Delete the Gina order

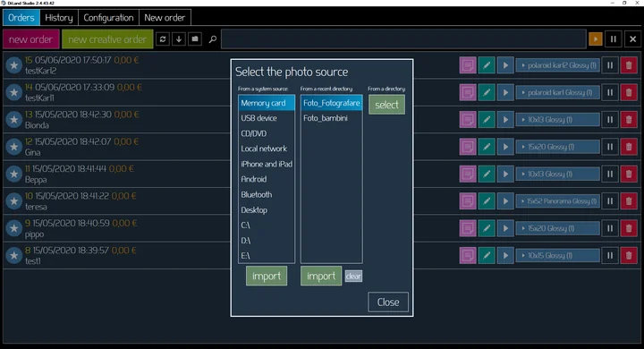tap(629, 147)
